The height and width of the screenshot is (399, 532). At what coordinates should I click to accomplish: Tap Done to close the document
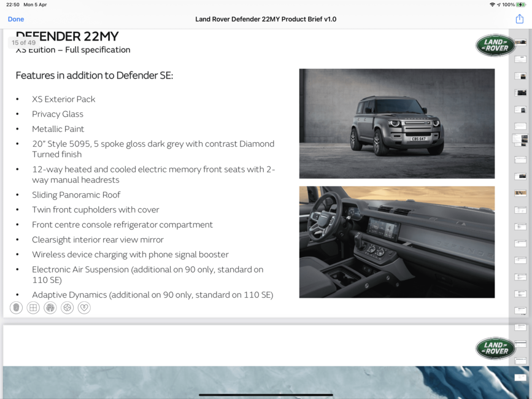tap(16, 19)
